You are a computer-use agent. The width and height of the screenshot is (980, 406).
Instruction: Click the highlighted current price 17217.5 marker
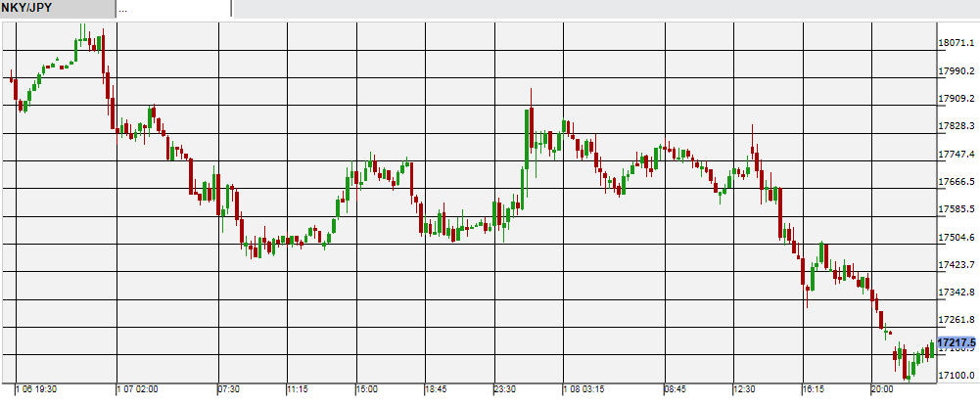coord(957,343)
